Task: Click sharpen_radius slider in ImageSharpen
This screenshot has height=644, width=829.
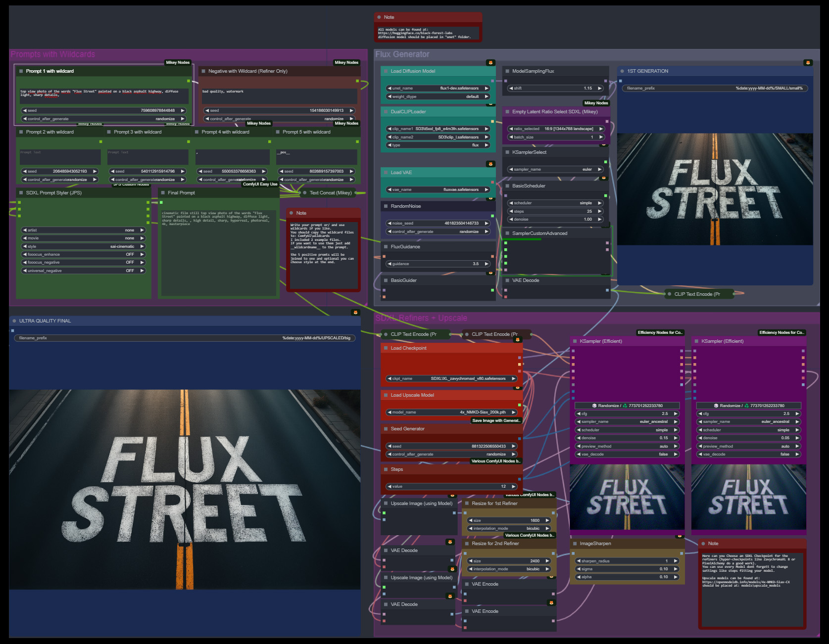Action: (627, 561)
